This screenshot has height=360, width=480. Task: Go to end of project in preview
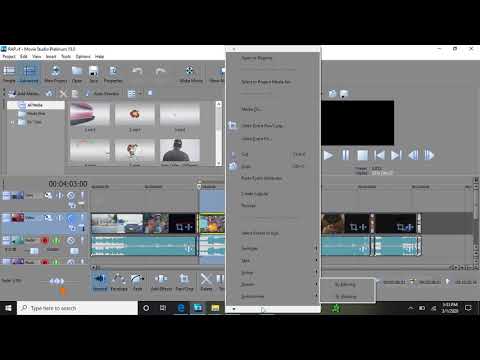(396, 155)
